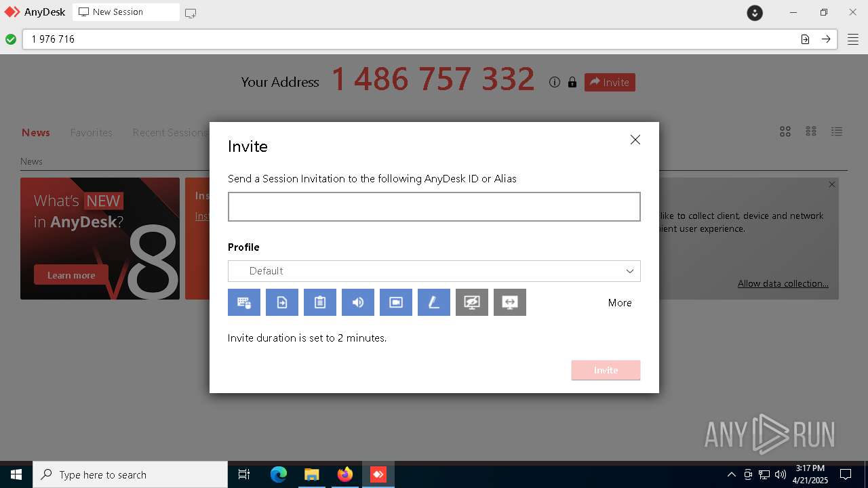Image resolution: width=868 pixels, height=488 pixels.
Task: Toggle clipboard sync permission
Action: click(x=320, y=302)
